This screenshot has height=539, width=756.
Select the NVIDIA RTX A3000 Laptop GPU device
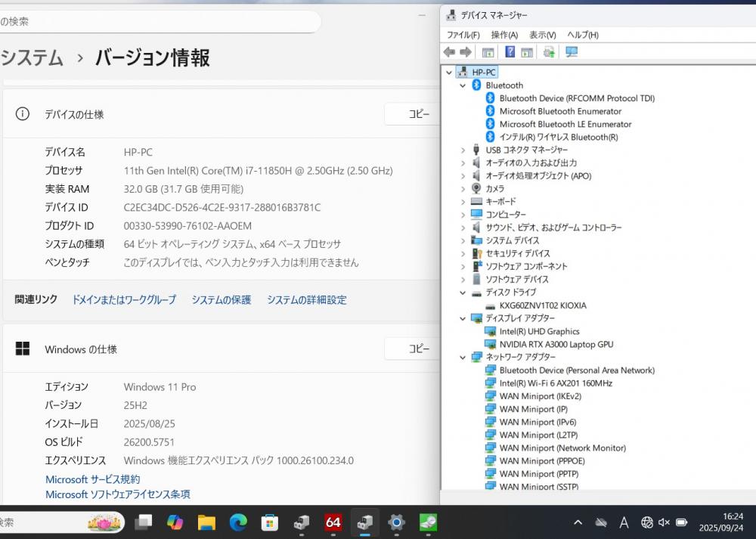[556, 344]
